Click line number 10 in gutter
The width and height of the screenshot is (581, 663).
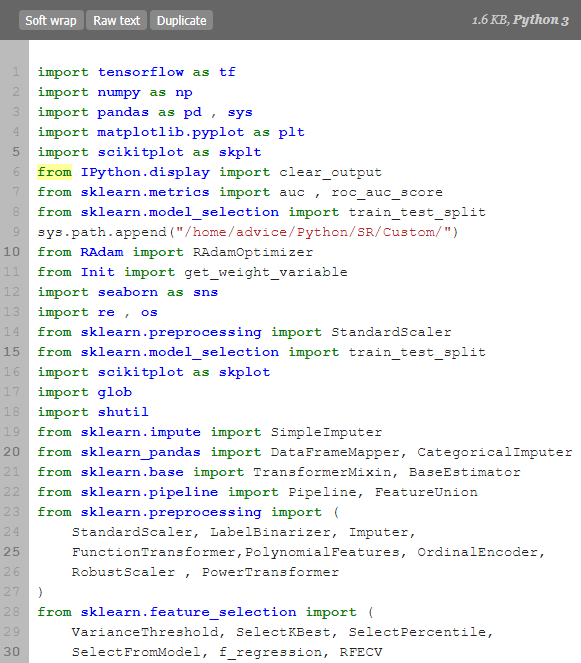[12, 252]
